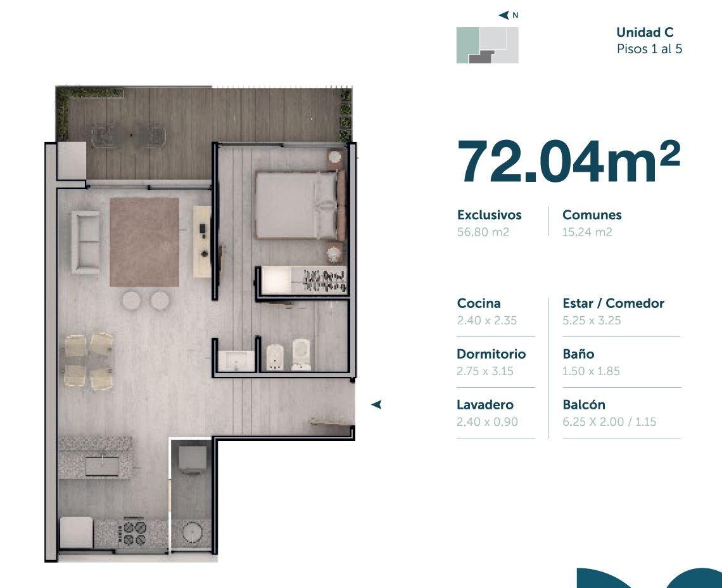Click the four-burner stove in the kitchen
Viewport: 722px width, 588px height.
click(x=135, y=533)
